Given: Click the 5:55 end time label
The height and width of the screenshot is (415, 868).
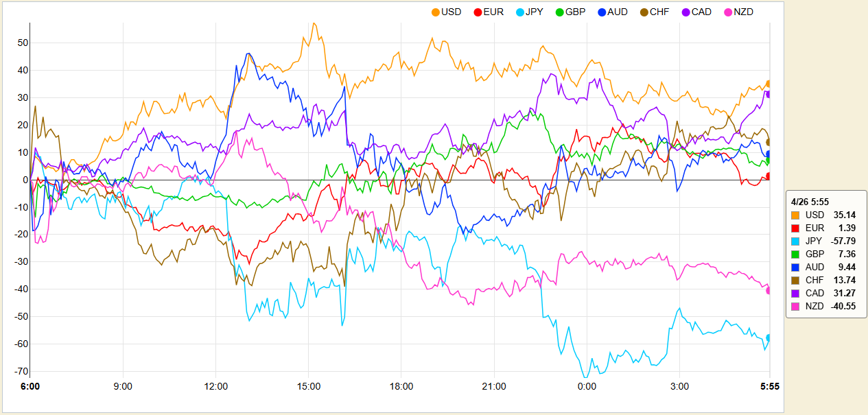Looking at the screenshot, I should (x=769, y=387).
